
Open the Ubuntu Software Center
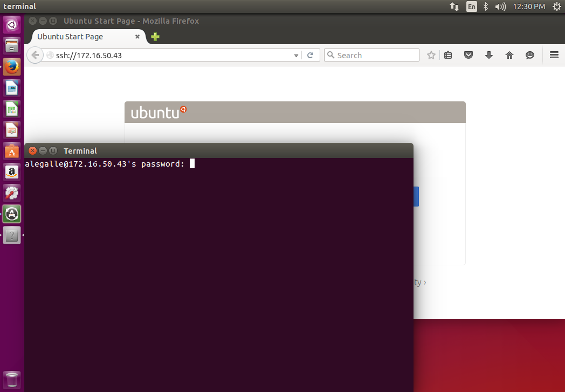(x=12, y=150)
